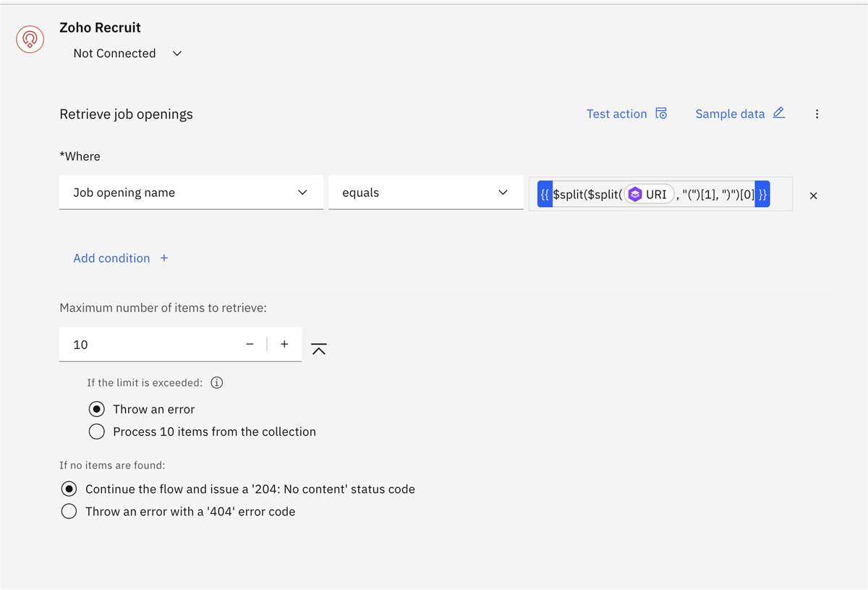
Task: Decrease the maximum items with the minus button
Action: (250, 345)
